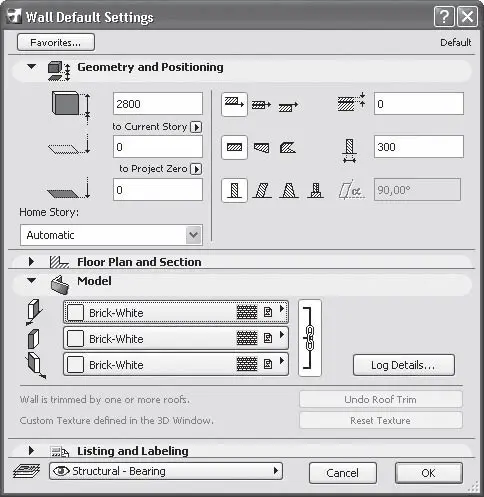Pick the trapezoid wall geometry icon
The width and height of the screenshot is (484, 497).
261,147
